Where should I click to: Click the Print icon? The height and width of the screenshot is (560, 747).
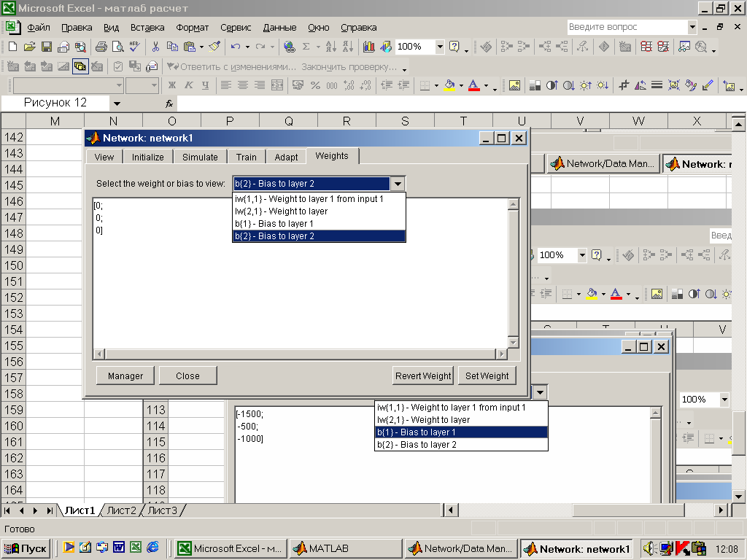pyautogui.click(x=101, y=47)
